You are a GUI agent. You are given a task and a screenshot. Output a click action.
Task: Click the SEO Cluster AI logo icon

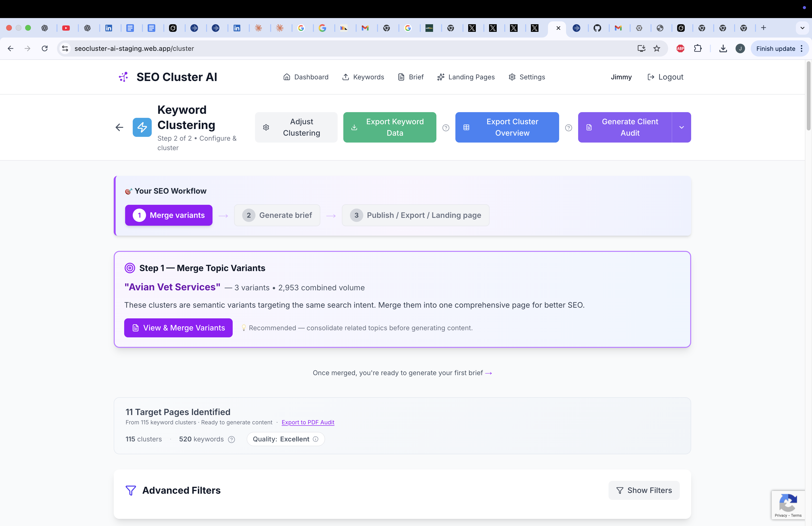click(123, 77)
